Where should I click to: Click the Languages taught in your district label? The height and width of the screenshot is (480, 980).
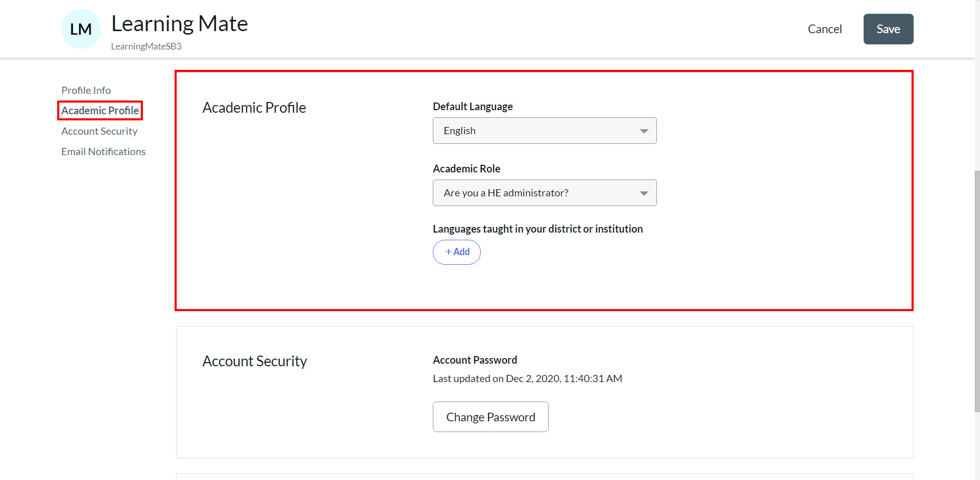(x=537, y=229)
